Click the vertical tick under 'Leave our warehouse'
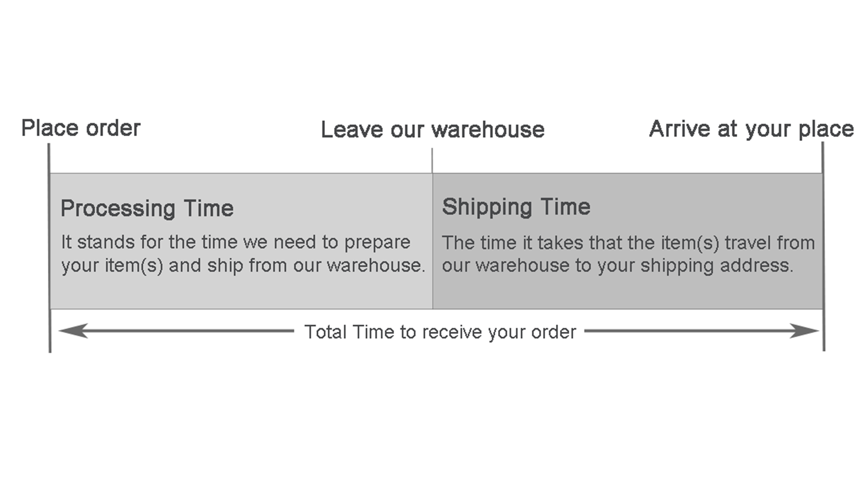 [432, 160]
